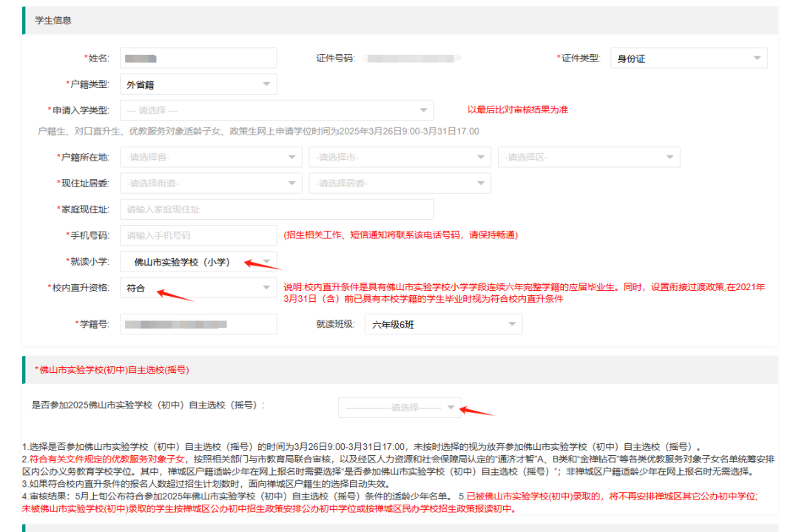Click the chevron arrow of 申请入学类型 dropdown
The width and height of the screenshot is (799, 532).
coord(423,110)
